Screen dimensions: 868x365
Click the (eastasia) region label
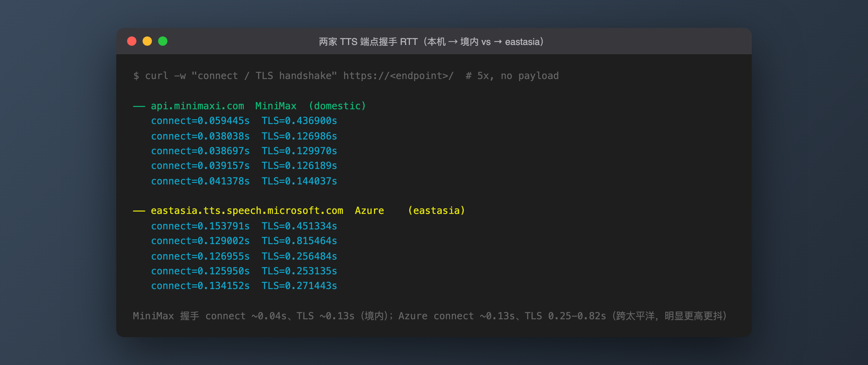[x=436, y=210]
